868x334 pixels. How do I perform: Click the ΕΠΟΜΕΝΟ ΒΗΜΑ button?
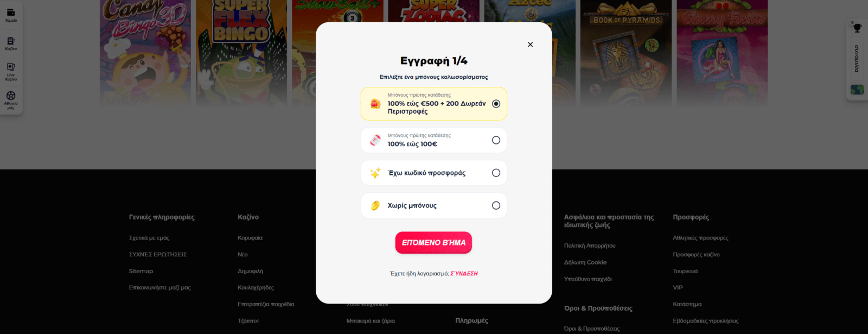pyautogui.click(x=433, y=243)
